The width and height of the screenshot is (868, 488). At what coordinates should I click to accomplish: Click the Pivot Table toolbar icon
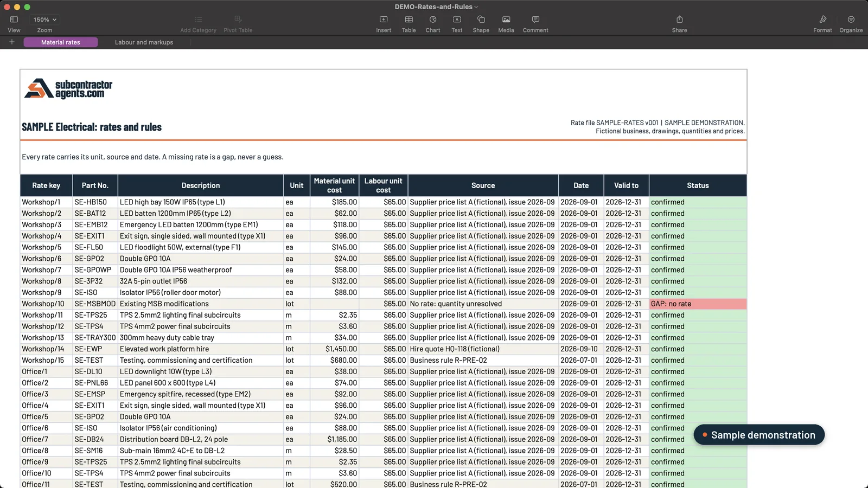tap(238, 20)
